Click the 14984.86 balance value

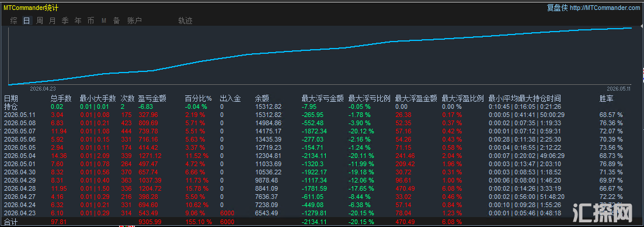coord(268,123)
